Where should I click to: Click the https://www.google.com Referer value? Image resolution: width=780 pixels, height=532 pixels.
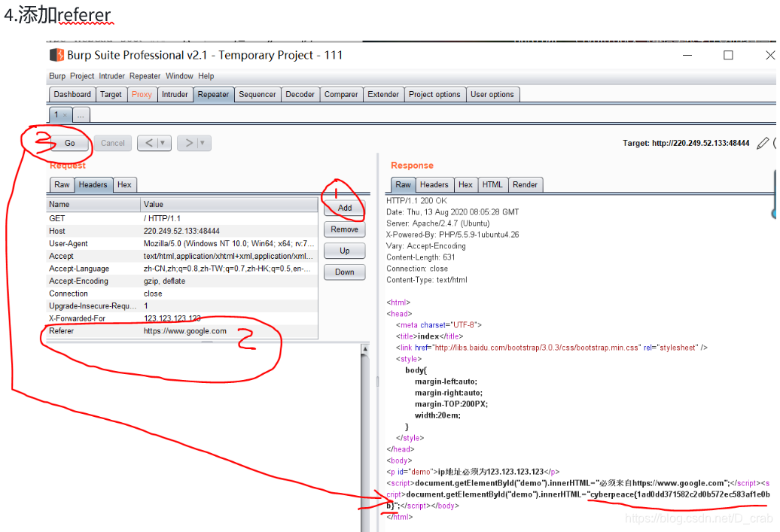[x=185, y=331]
